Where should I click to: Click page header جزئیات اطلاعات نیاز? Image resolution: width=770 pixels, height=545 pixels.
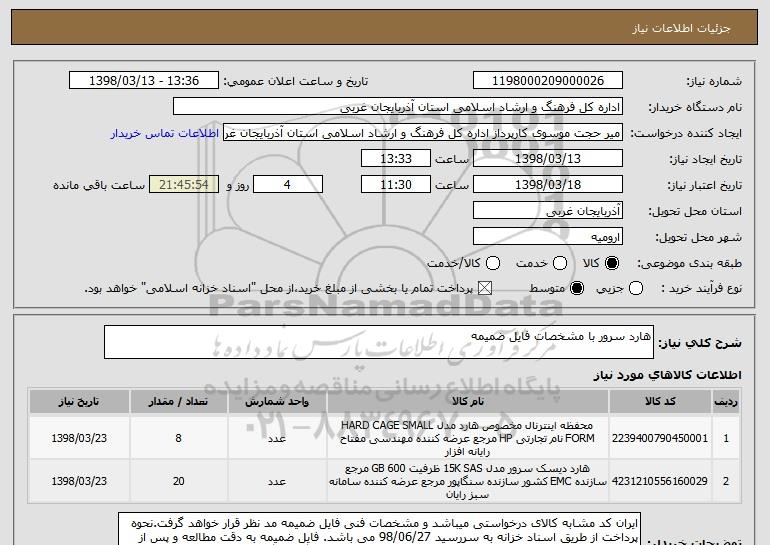pos(681,28)
